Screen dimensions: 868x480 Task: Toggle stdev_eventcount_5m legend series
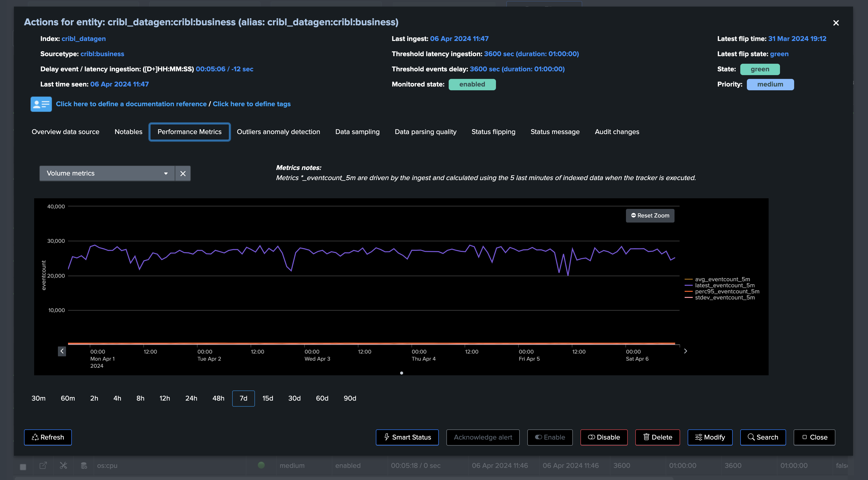click(x=720, y=297)
